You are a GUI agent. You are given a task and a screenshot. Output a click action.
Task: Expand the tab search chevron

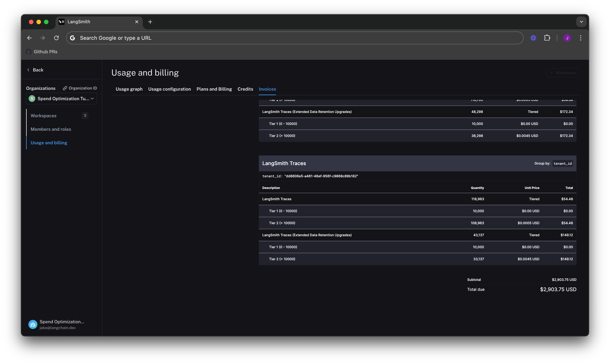[x=581, y=22]
